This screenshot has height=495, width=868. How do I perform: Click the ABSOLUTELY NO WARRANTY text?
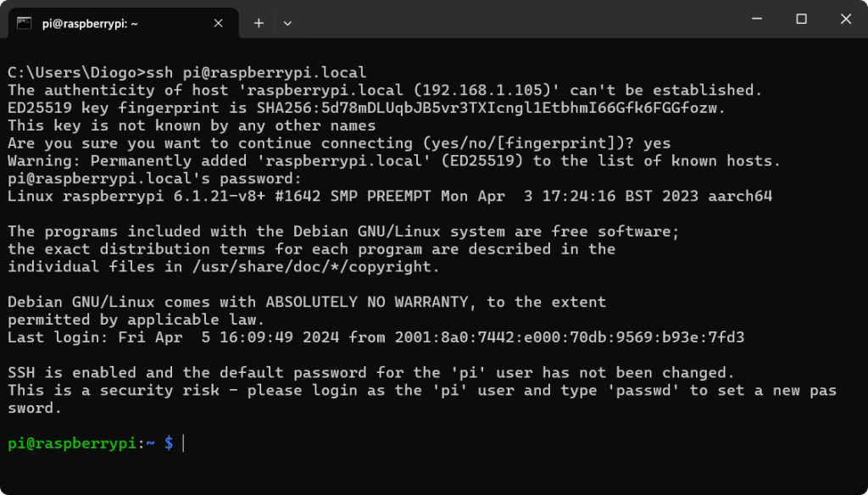(x=367, y=302)
